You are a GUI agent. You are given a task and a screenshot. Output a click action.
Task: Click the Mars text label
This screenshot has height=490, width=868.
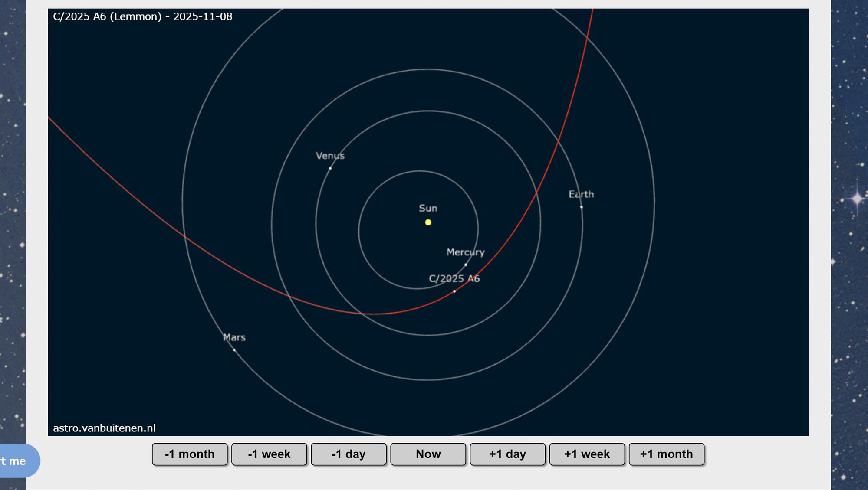(234, 337)
